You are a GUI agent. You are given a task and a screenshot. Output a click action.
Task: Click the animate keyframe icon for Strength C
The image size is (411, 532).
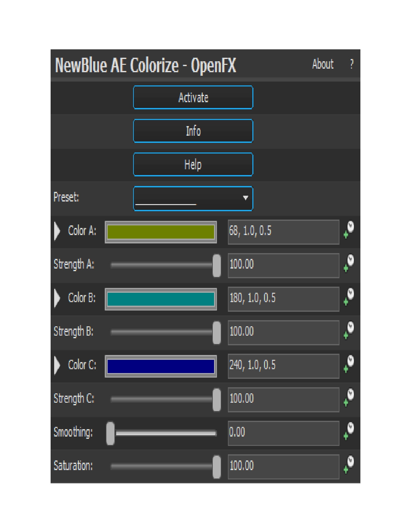click(349, 398)
